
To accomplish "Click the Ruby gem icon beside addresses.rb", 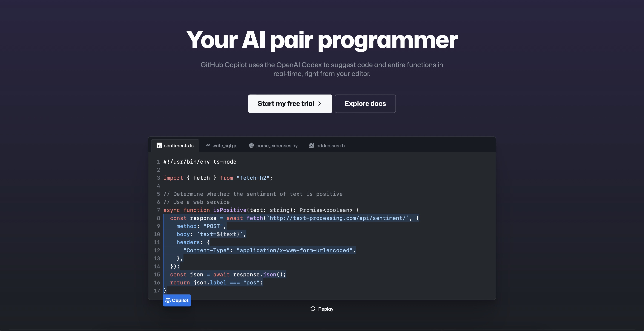I will click(x=311, y=145).
